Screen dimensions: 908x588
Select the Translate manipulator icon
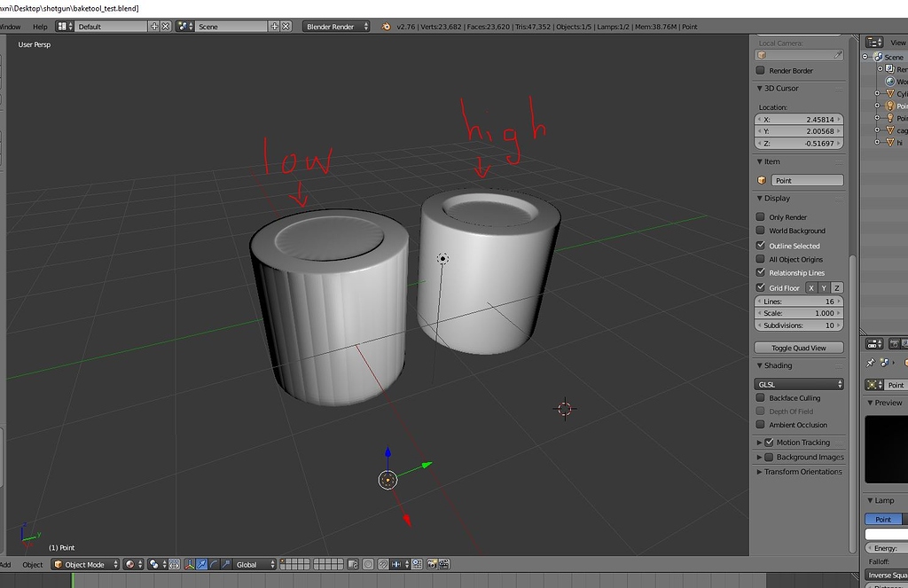click(x=200, y=565)
